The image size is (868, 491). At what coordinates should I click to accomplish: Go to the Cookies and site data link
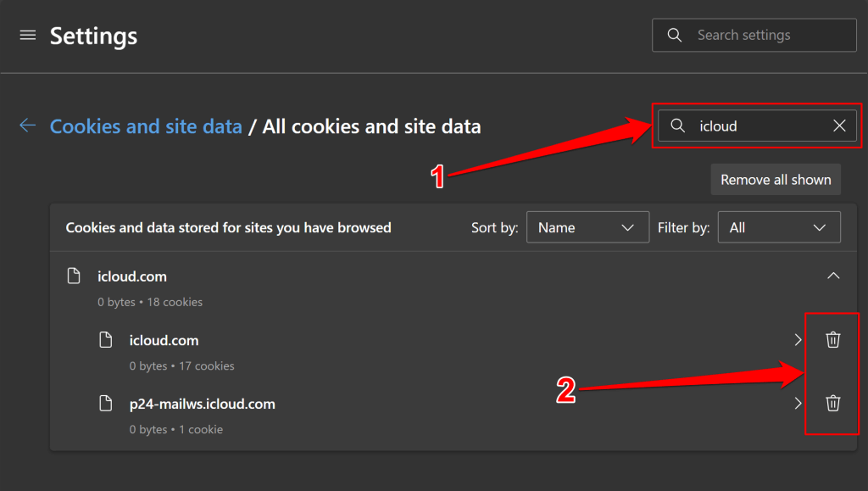[x=146, y=126]
